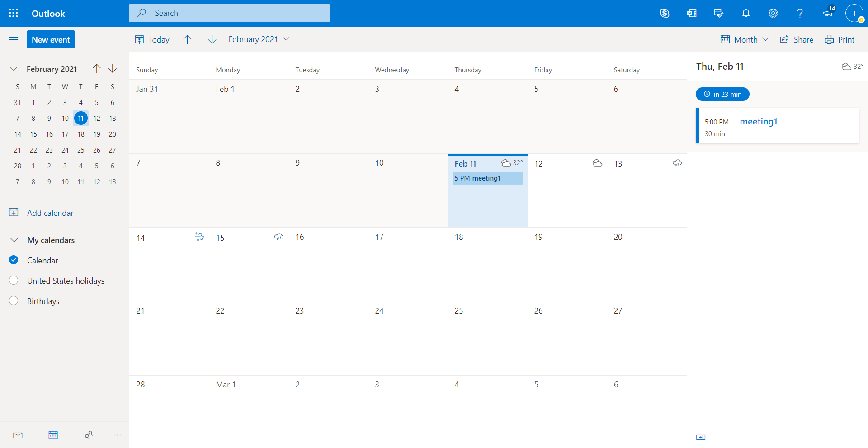Expand the February 2021 date picker
This screenshot has height=448, width=868.
tap(259, 39)
